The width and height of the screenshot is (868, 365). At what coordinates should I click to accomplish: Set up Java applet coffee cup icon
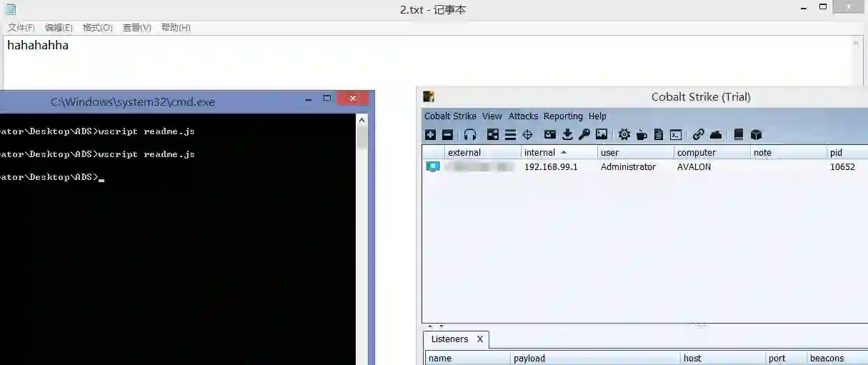(642, 134)
